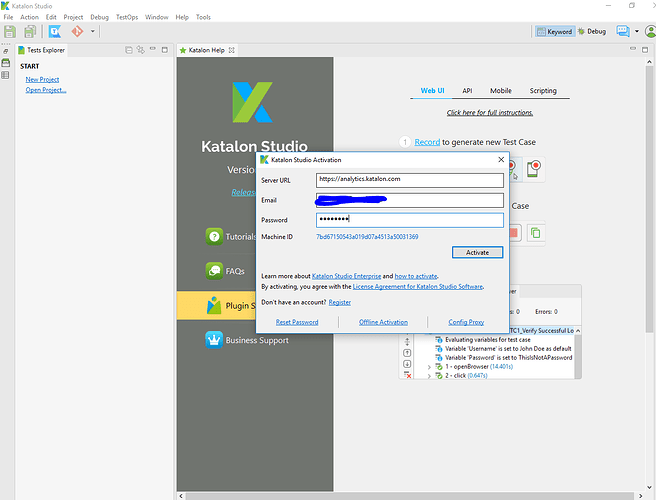Click the Reset Password link
This screenshot has height=500, width=656.
click(x=297, y=322)
